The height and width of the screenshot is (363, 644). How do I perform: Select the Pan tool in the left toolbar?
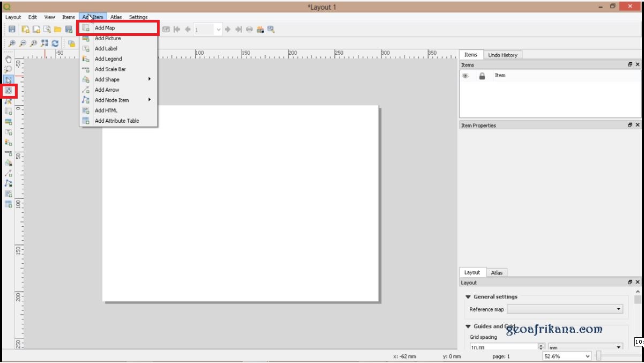[x=9, y=58]
